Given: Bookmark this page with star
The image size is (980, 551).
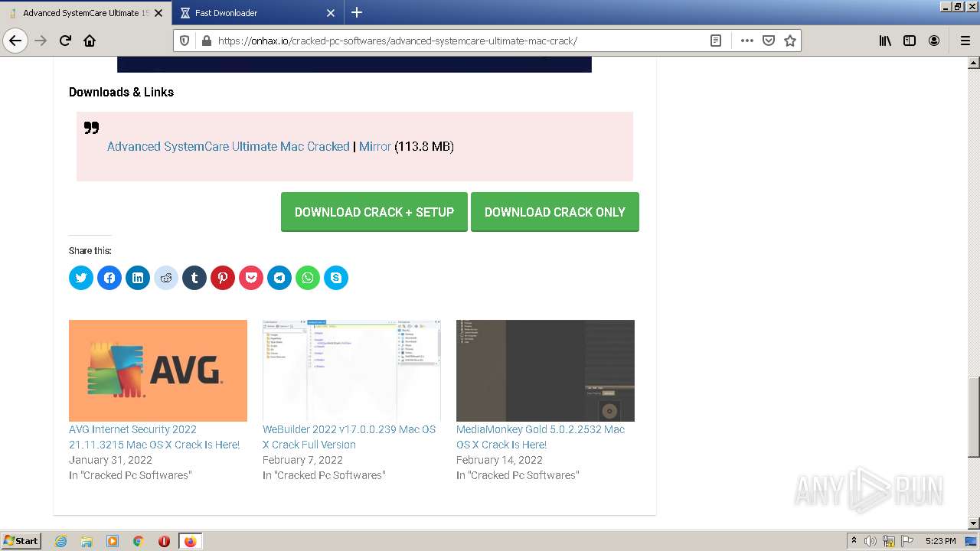Looking at the screenshot, I should point(790,41).
